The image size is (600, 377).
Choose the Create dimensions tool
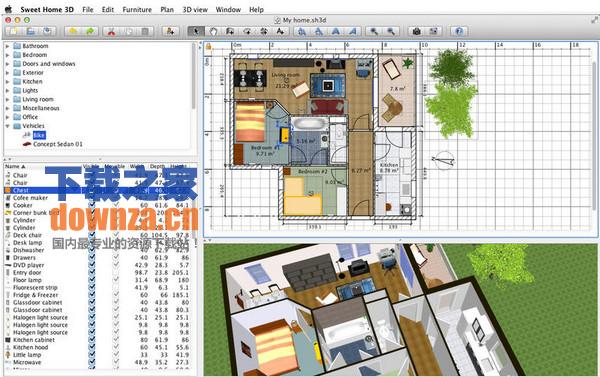pyautogui.click(x=264, y=31)
